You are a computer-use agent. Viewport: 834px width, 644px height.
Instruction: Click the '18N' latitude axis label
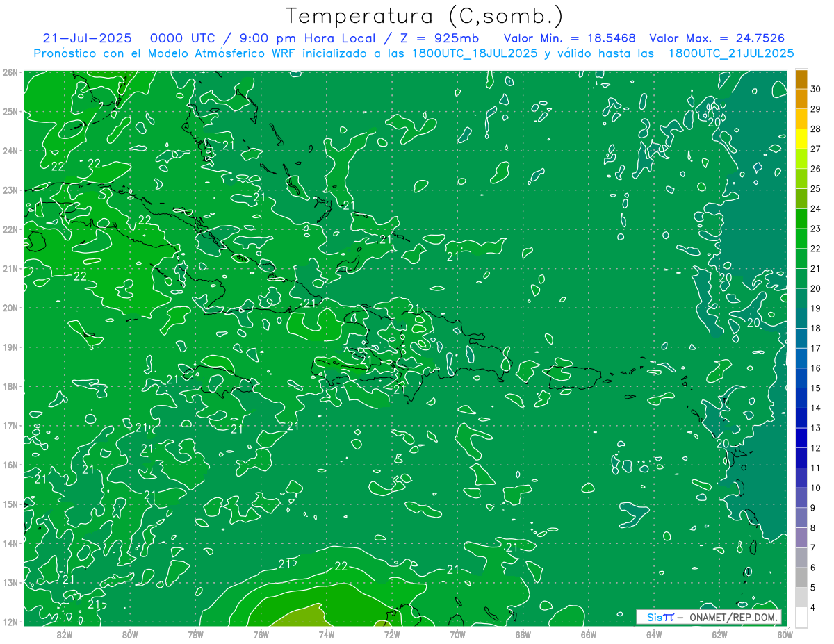click(x=10, y=386)
